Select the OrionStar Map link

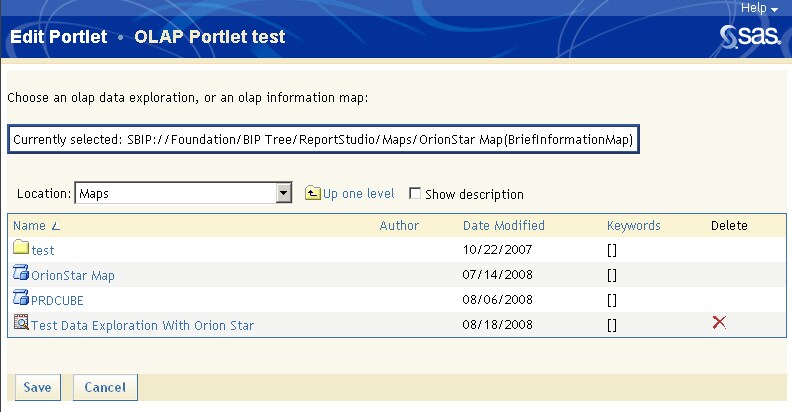pos(73,276)
